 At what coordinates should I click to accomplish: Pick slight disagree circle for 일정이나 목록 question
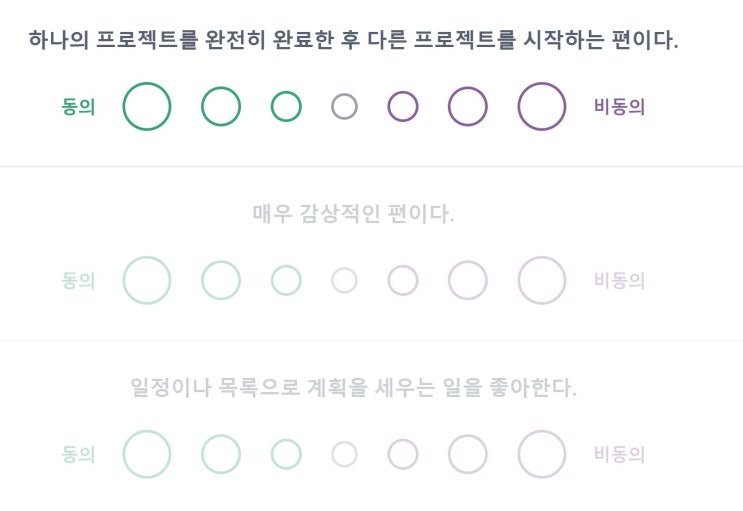pos(403,454)
